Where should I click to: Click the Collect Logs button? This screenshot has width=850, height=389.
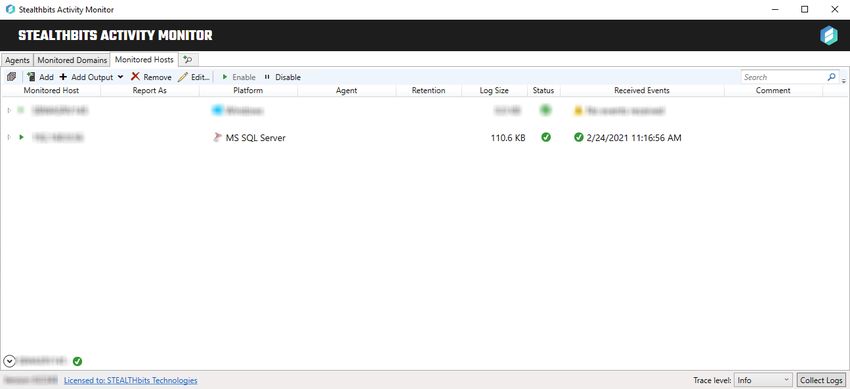click(x=821, y=380)
